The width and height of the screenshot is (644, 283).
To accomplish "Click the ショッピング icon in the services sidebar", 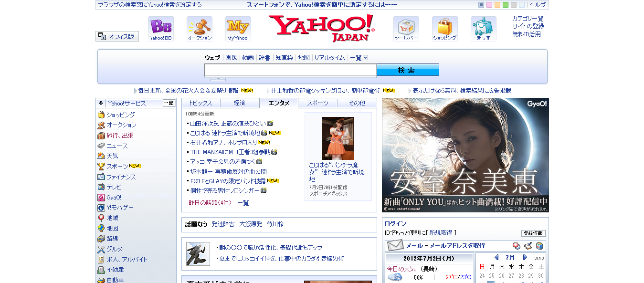I will 101,115.
